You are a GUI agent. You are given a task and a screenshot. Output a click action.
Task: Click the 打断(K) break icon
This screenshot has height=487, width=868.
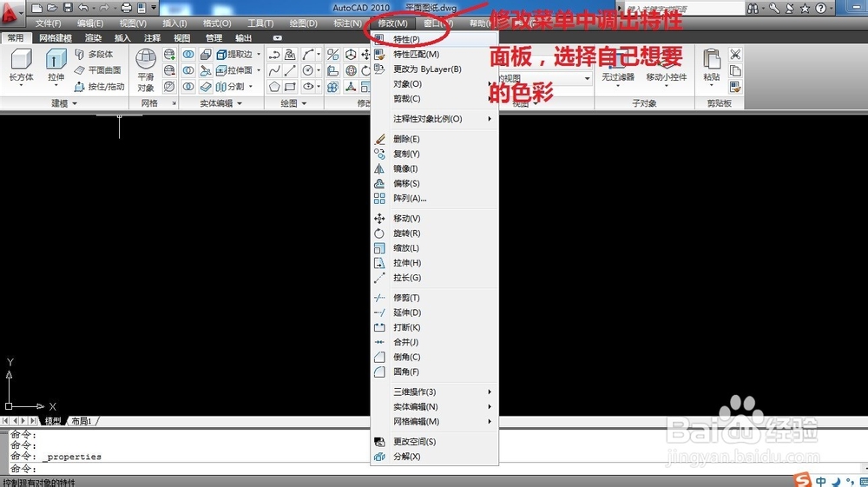point(379,327)
